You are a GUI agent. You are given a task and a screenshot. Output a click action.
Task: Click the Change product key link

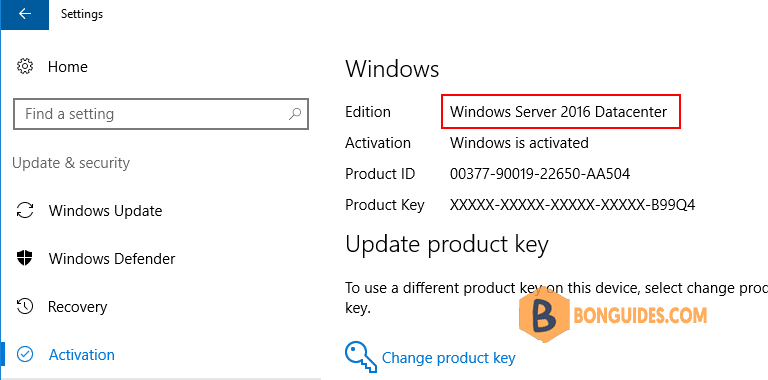click(448, 358)
